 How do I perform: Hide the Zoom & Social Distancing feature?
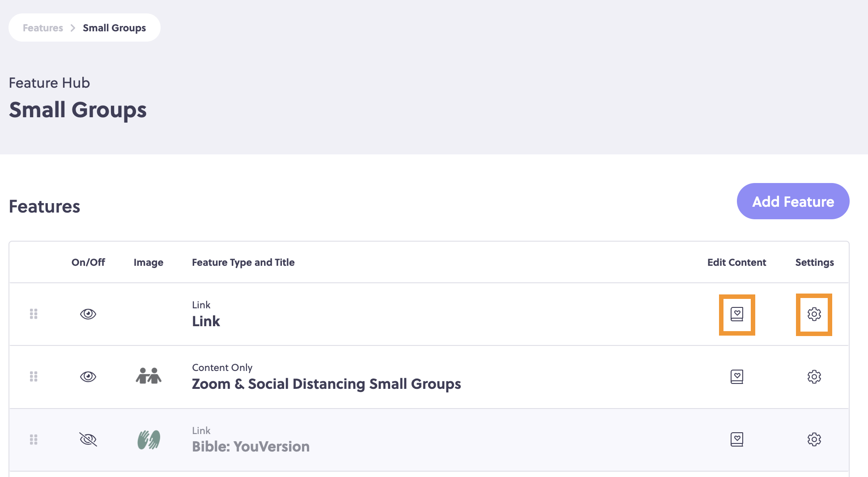(88, 377)
